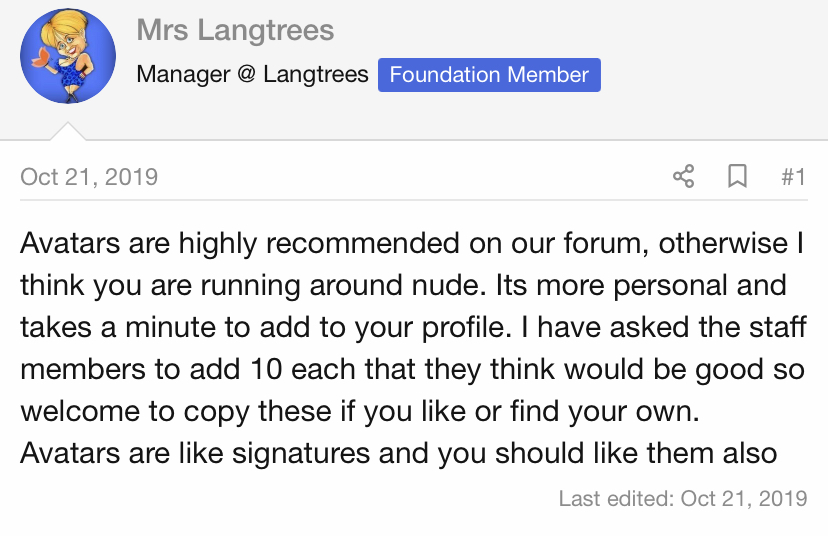Open the #1 post permalink
This screenshot has height=536, width=828.
793,177
